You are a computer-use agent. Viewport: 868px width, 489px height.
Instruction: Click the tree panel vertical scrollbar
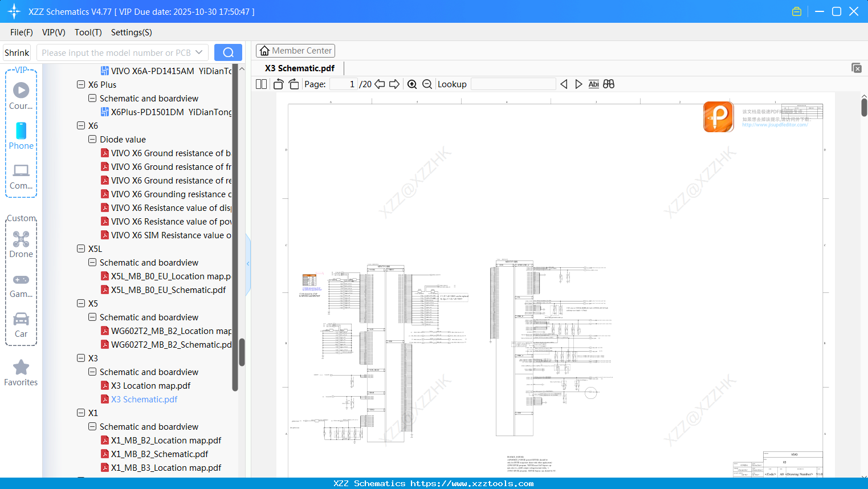click(x=242, y=352)
